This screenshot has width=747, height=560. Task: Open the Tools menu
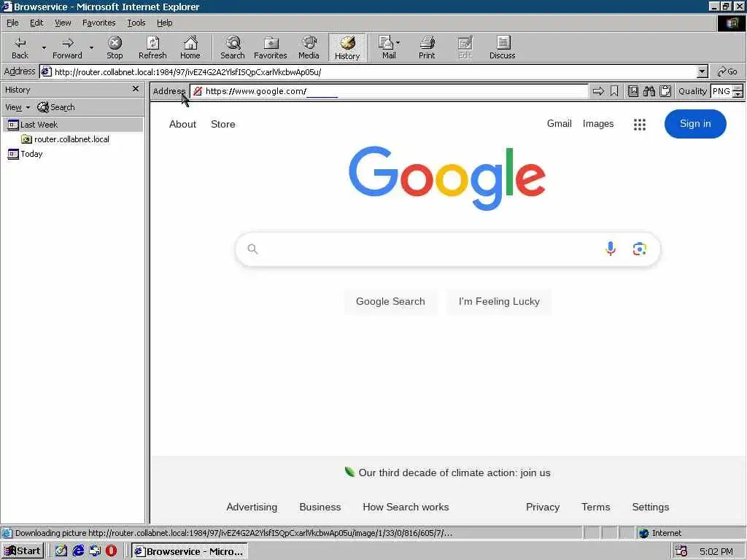tap(136, 23)
